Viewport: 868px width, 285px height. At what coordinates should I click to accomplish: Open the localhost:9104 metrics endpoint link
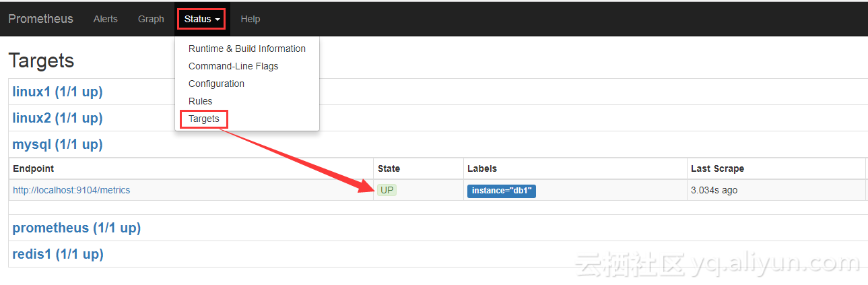pos(71,190)
